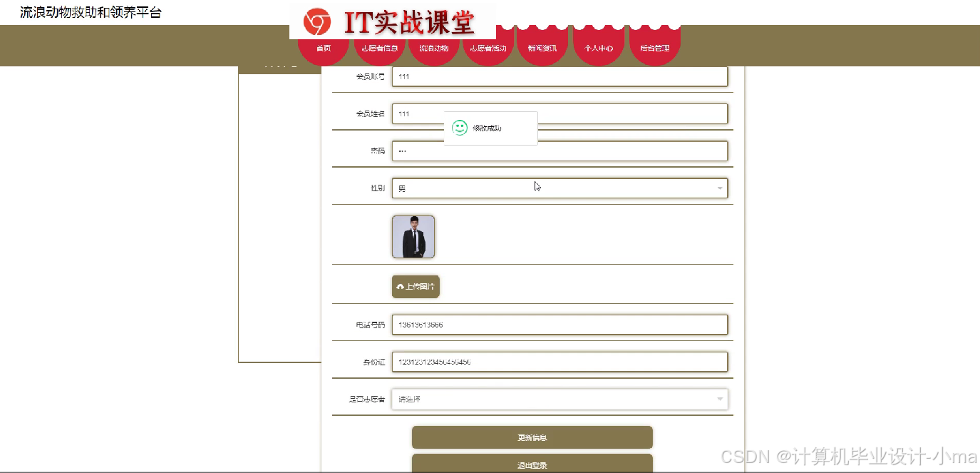Open the 流浪动物 navigation tab
980x473 pixels.
click(x=433, y=48)
